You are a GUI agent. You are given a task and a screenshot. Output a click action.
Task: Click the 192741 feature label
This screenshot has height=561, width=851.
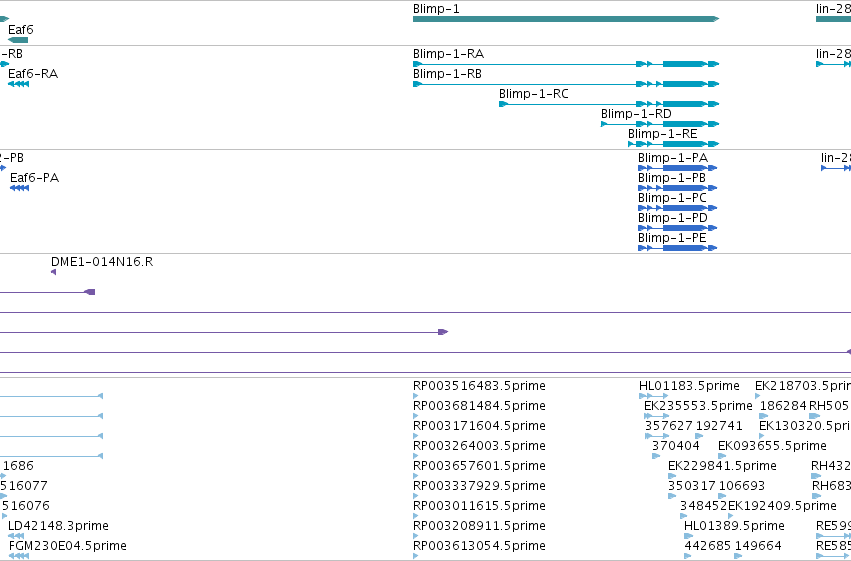coord(719,426)
